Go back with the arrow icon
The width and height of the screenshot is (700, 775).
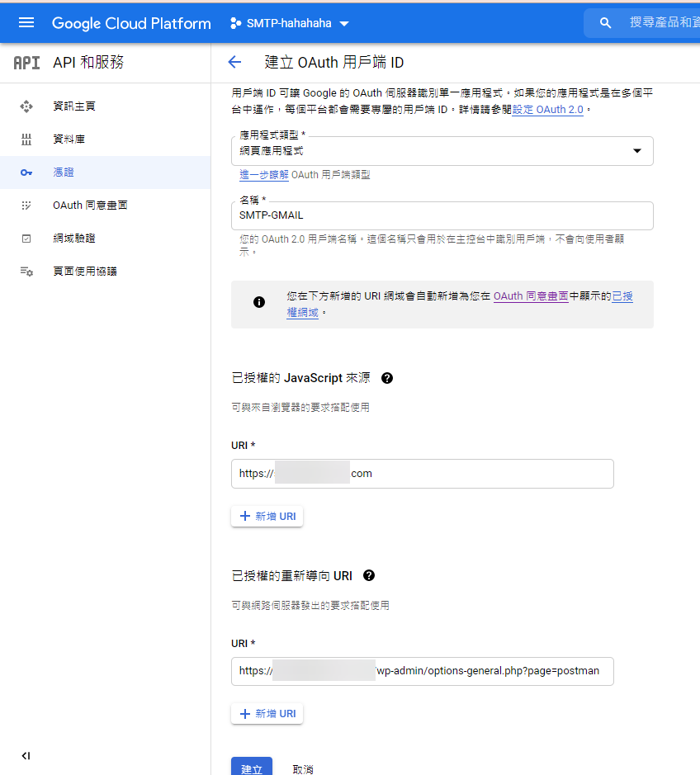(234, 62)
